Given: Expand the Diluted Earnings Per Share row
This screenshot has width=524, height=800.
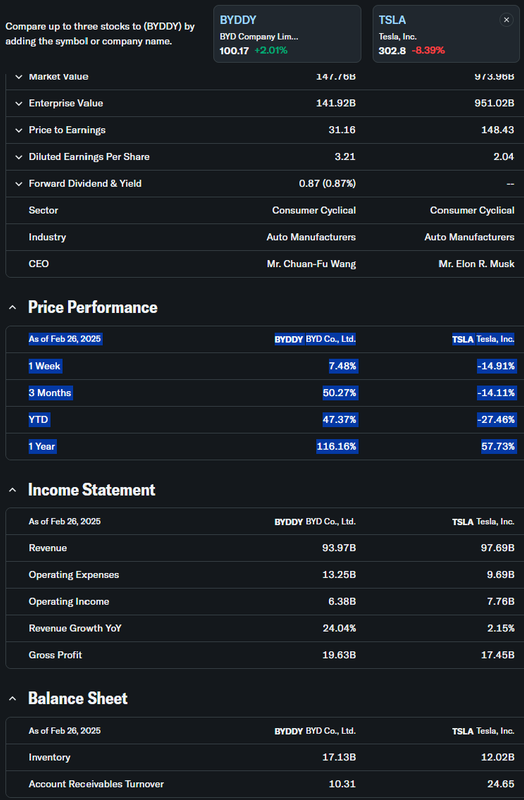Looking at the screenshot, I should pyautogui.click(x=19, y=157).
